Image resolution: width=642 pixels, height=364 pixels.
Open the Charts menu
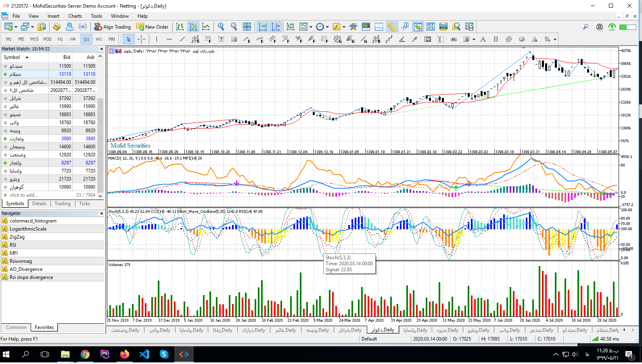pyautogui.click(x=75, y=16)
